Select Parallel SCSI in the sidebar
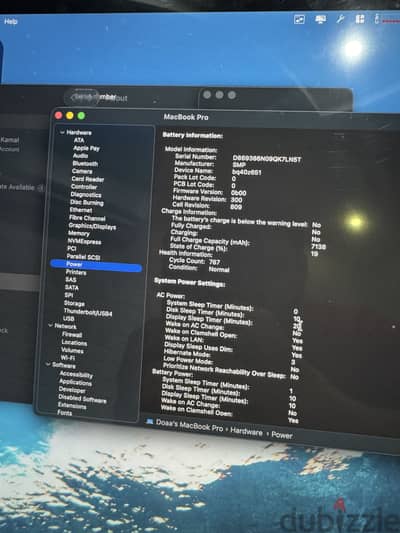Viewport: 400px width, 533px height. pyautogui.click(x=83, y=257)
